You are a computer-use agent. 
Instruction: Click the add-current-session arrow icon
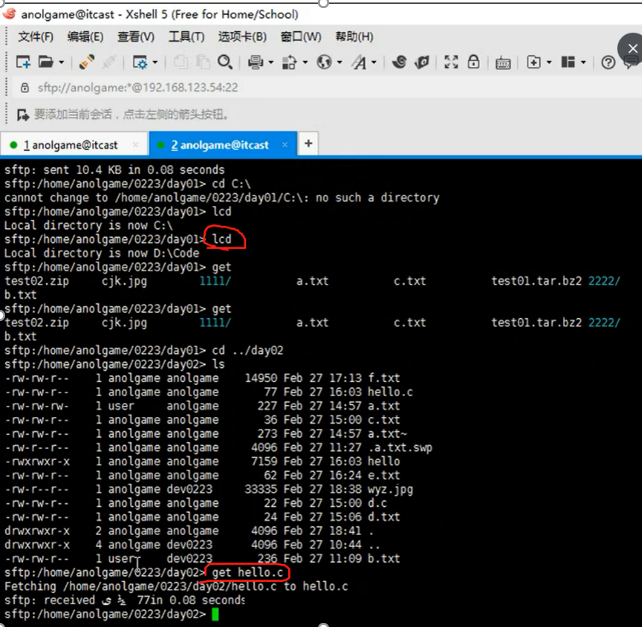[x=23, y=115]
